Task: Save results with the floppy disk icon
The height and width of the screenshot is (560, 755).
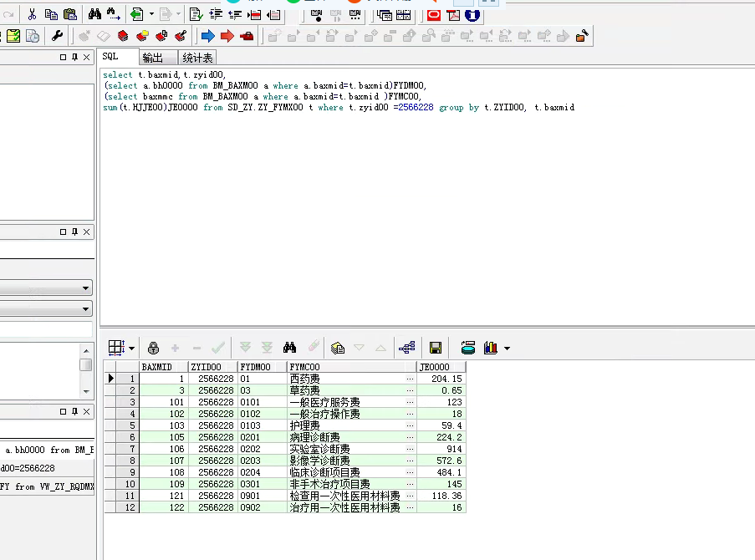Action: (435, 348)
